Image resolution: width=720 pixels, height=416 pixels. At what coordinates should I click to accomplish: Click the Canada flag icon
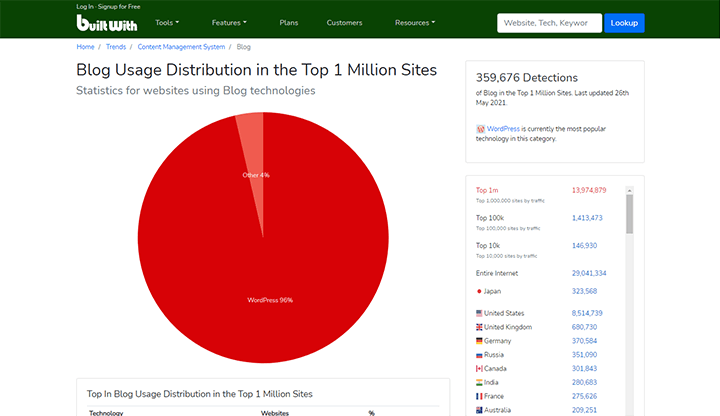tap(480, 368)
